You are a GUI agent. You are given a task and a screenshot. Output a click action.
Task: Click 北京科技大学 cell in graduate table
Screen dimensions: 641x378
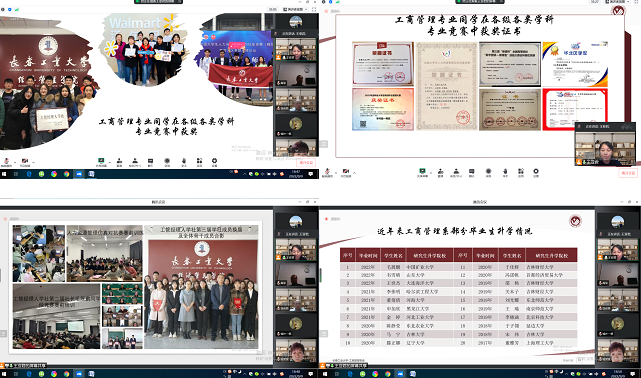tap(540, 317)
